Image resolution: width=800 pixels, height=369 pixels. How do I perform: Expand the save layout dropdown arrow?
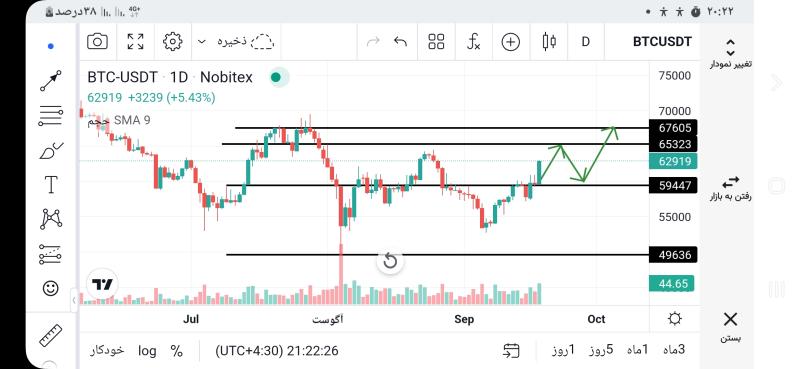[x=202, y=41]
